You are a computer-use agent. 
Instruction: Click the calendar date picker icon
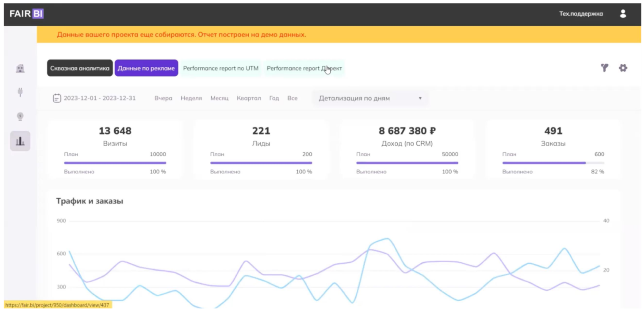coord(57,98)
